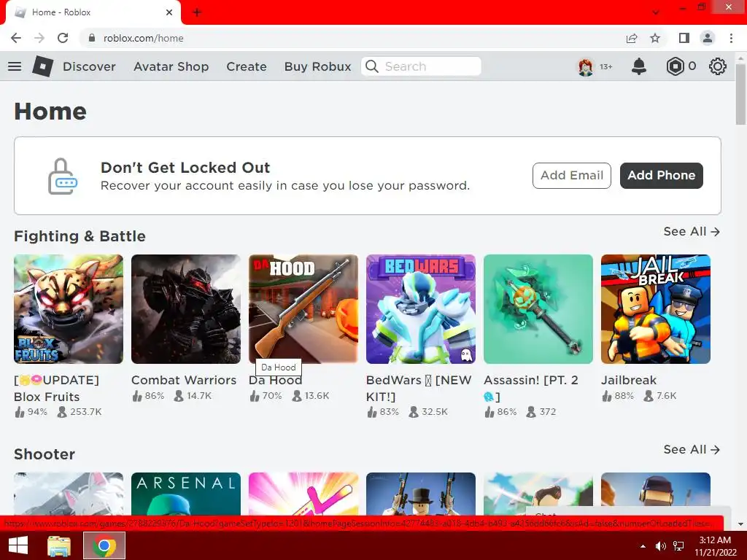Open the user avatar profile
This screenshot has width=747, height=560.
coord(586,66)
